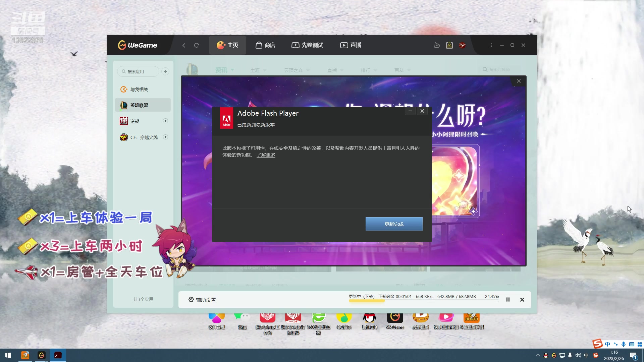Image resolution: width=644 pixels, height=362 pixels.
Task: Refresh the WeGame page
Action: (197, 45)
